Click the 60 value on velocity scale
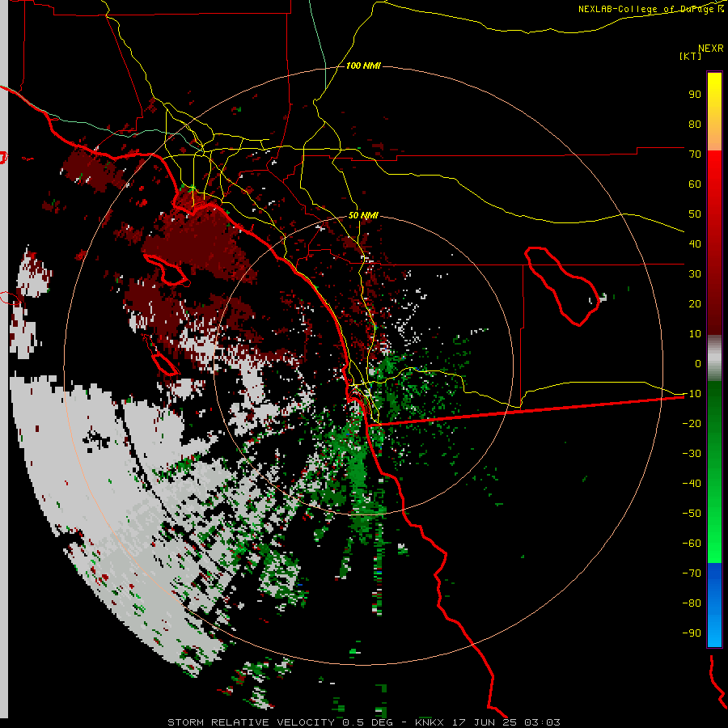Screen dimensions: 728x728 click(695, 184)
